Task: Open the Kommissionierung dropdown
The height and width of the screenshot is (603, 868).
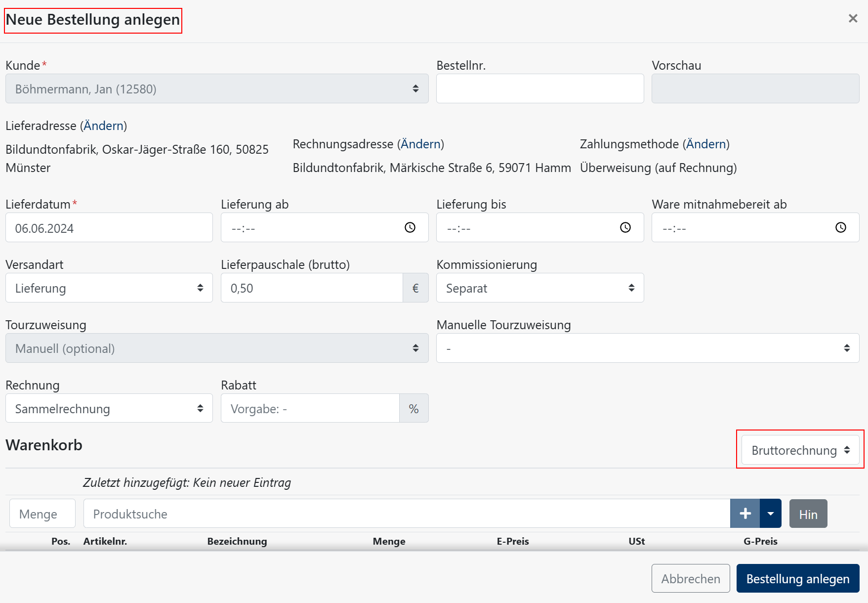Action: click(x=540, y=288)
